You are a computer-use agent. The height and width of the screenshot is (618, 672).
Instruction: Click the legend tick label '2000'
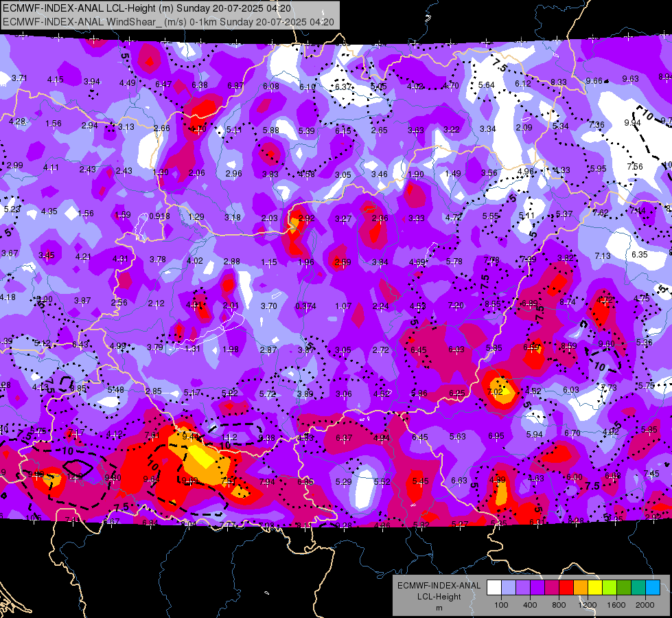tap(645, 605)
